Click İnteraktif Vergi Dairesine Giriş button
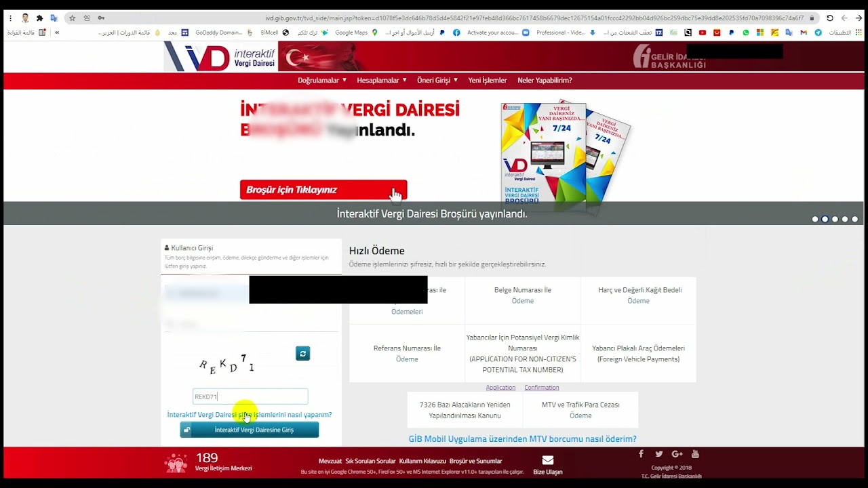This screenshot has width=868, height=488. (x=249, y=430)
